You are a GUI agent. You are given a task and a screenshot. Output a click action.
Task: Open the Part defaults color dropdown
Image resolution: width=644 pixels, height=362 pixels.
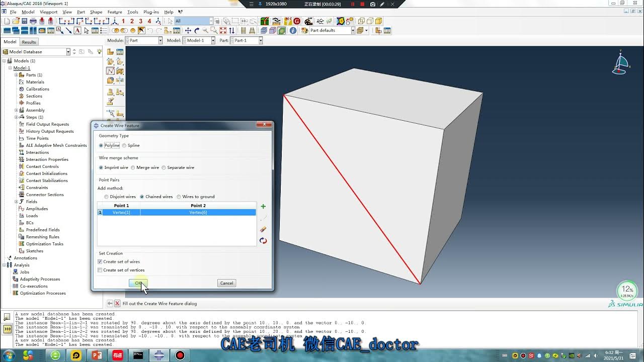point(353,31)
